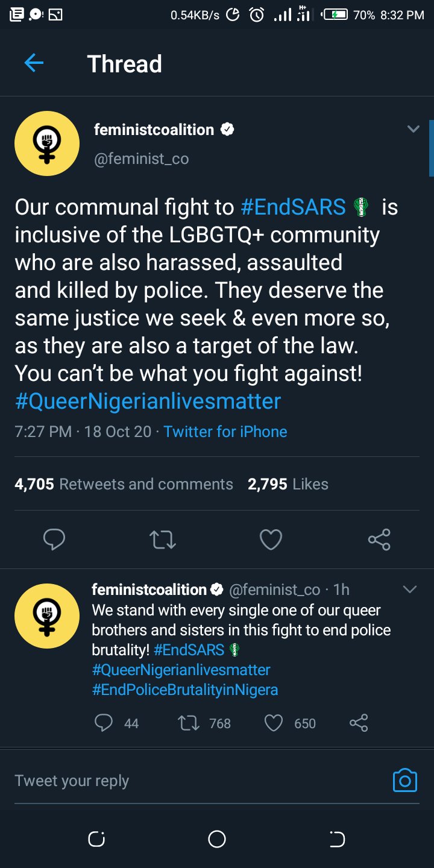Tap the Twitter for iPhone source link

[225, 432]
